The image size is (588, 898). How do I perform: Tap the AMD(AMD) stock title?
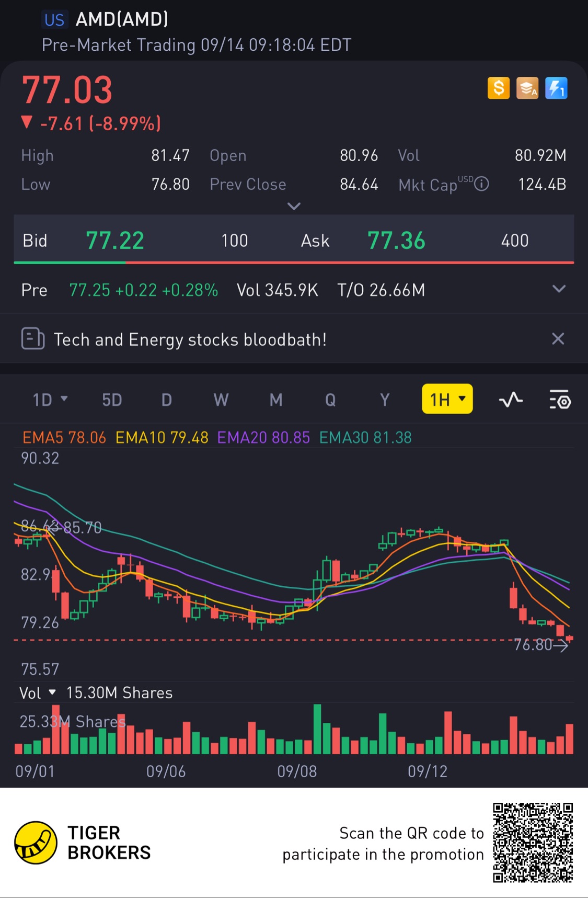[x=122, y=19]
